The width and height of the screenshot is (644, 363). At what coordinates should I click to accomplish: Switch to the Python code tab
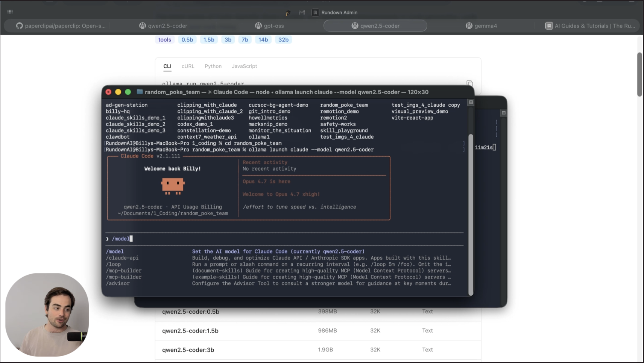coord(213,66)
